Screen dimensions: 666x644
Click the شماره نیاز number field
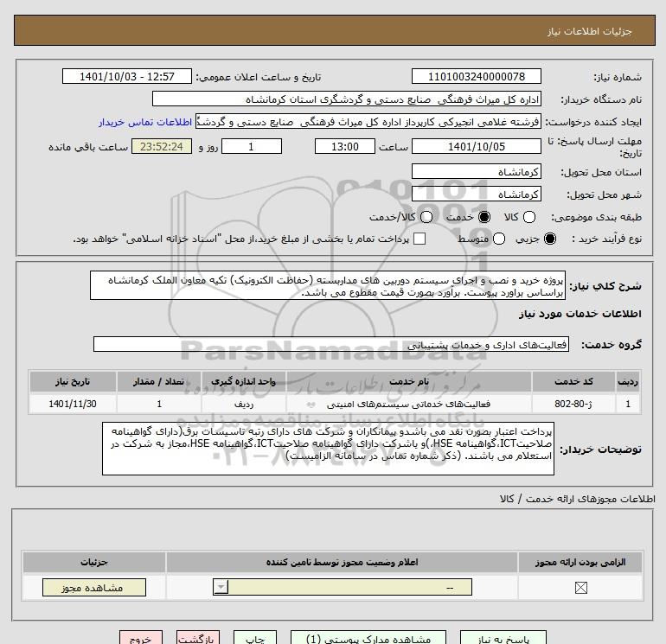[476, 76]
